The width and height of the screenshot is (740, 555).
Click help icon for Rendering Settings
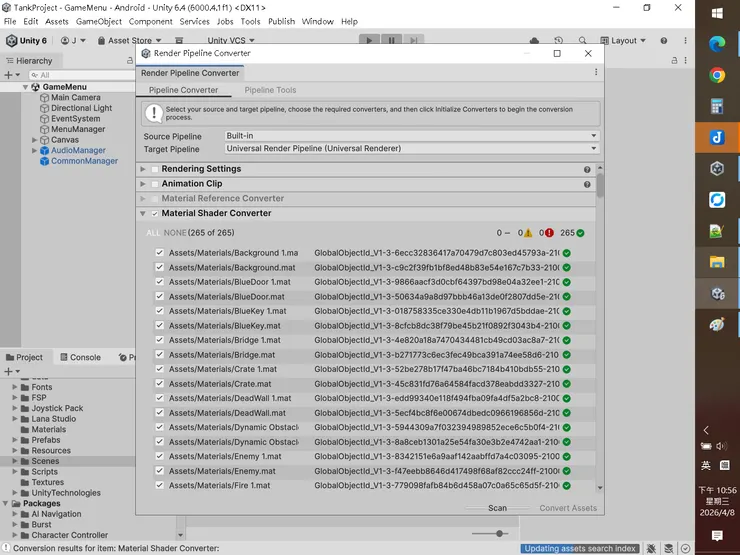point(587,169)
